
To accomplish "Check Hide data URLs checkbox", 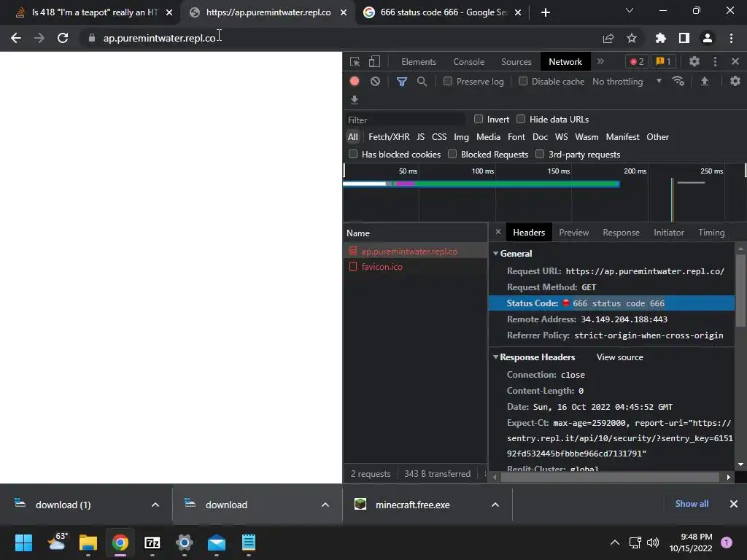I will click(521, 119).
